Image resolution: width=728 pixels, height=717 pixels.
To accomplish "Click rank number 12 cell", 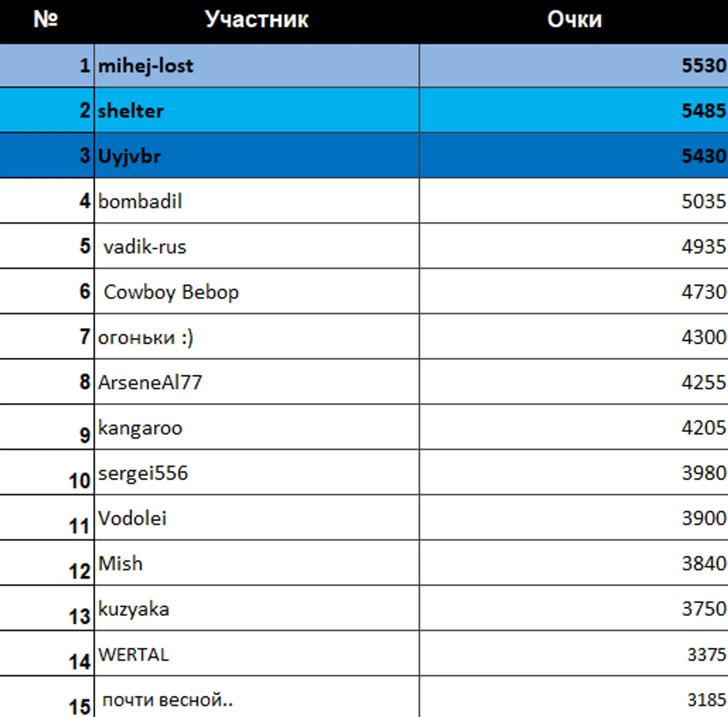I will (79, 571).
